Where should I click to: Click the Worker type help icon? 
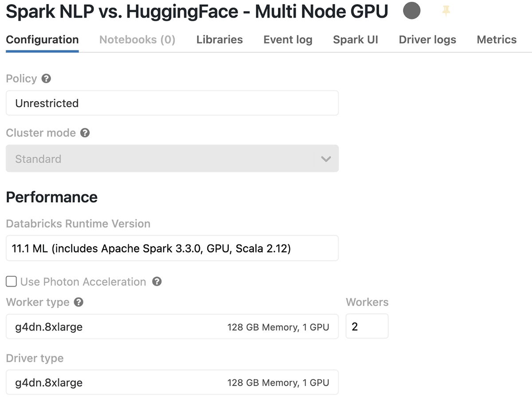point(78,303)
